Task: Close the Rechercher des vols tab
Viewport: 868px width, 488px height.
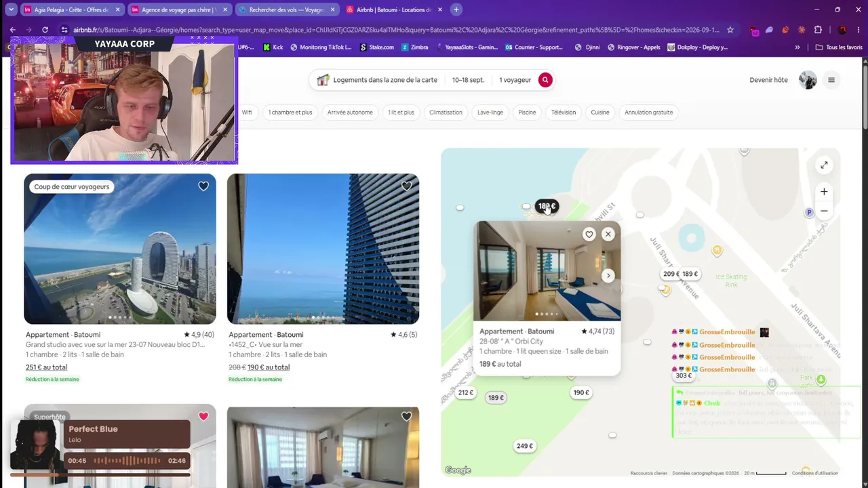Action: 332,9
